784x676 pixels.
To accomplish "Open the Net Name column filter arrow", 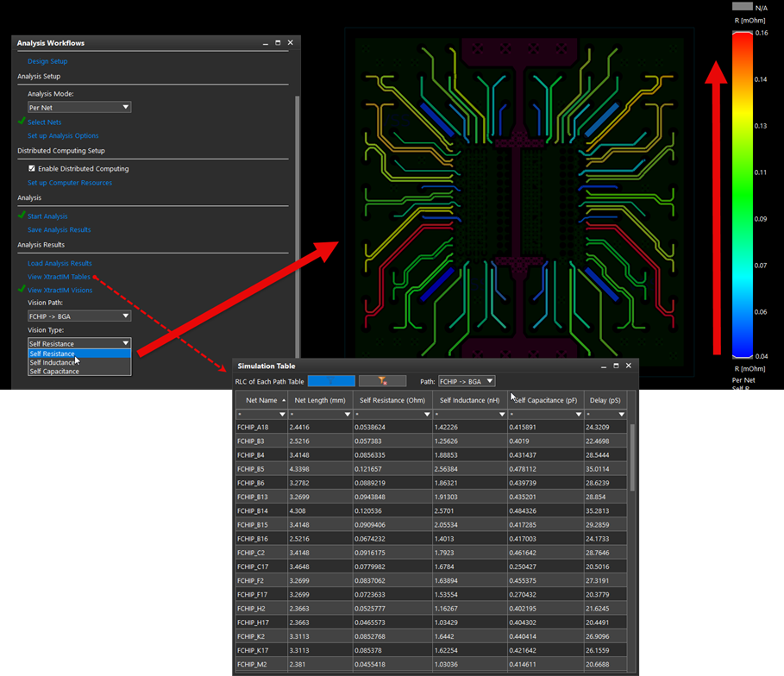I will pyautogui.click(x=281, y=415).
